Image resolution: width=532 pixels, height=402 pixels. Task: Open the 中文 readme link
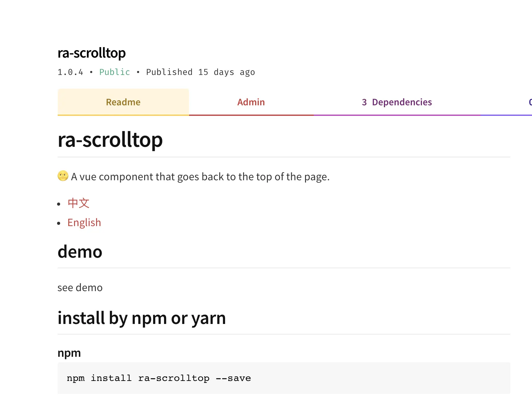click(78, 203)
